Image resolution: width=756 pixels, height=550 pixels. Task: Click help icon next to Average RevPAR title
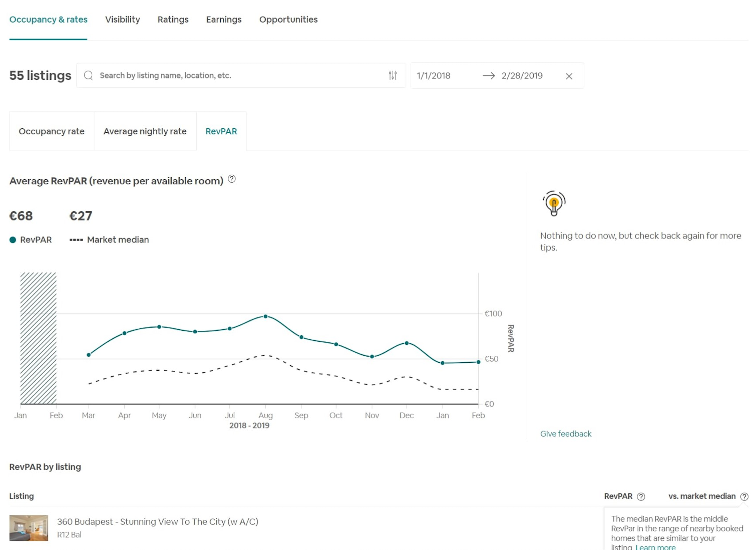pos(232,179)
